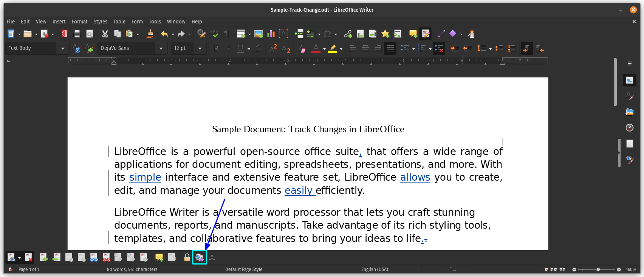Click the Merge Document icon beside Compare
The width and height of the screenshot is (644, 277).
point(212,257)
